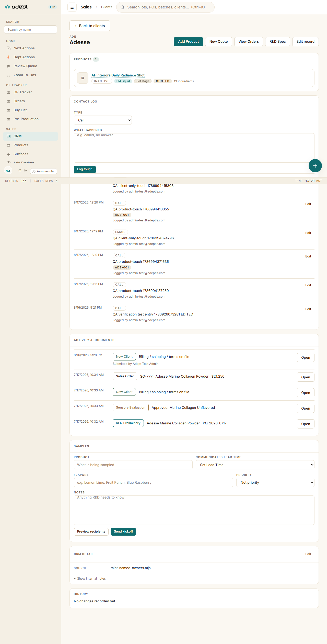This screenshot has width=327, height=644.
Task: Focus the sidebar Search by name field
Action: 30,30
